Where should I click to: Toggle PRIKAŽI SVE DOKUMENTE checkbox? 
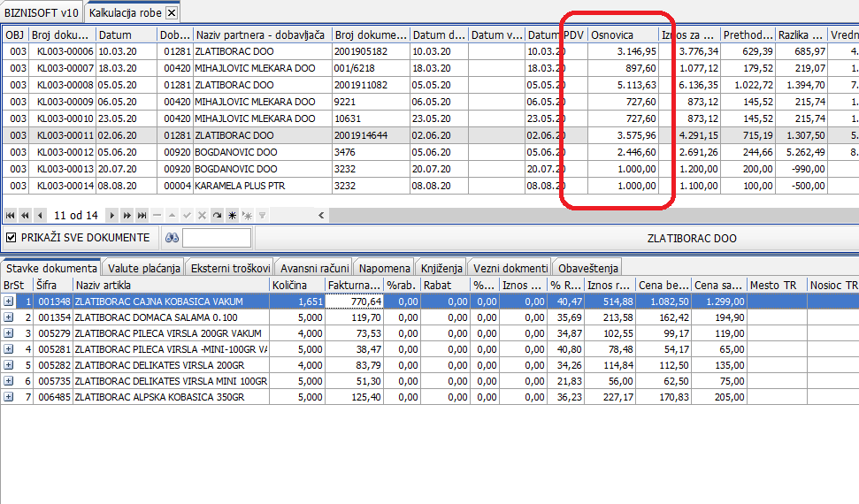pyautogui.click(x=11, y=238)
